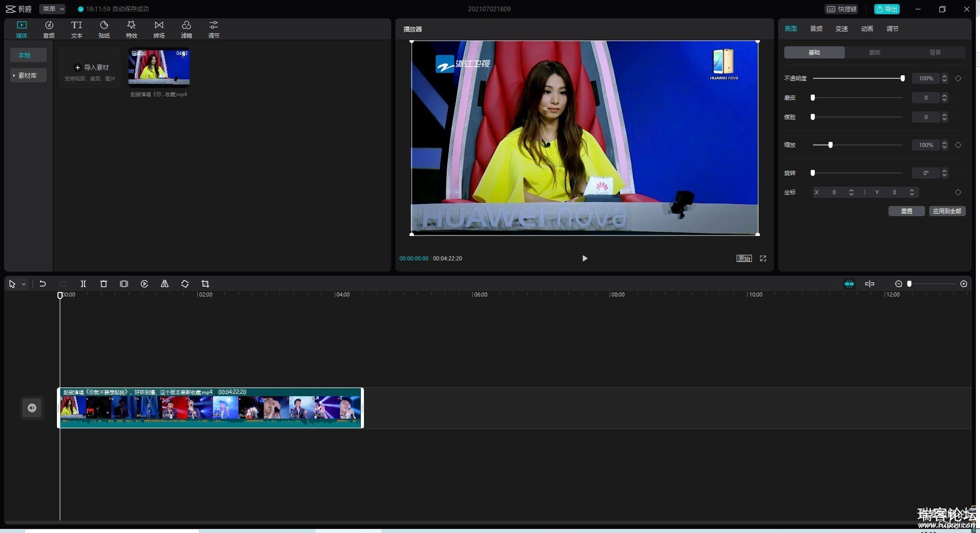This screenshot has height=533, width=980.
Task: Zoom out the timeline
Action: [x=899, y=284]
